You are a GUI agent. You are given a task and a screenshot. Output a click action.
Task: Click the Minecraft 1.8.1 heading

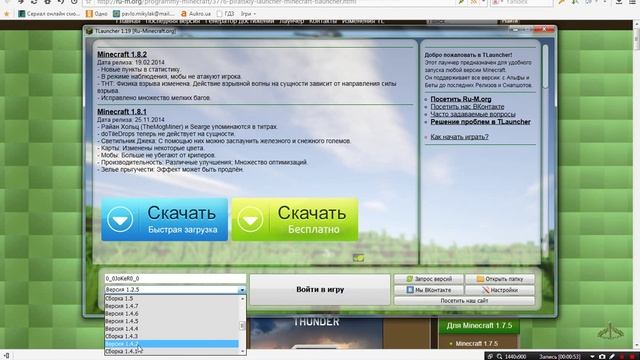pos(122,111)
